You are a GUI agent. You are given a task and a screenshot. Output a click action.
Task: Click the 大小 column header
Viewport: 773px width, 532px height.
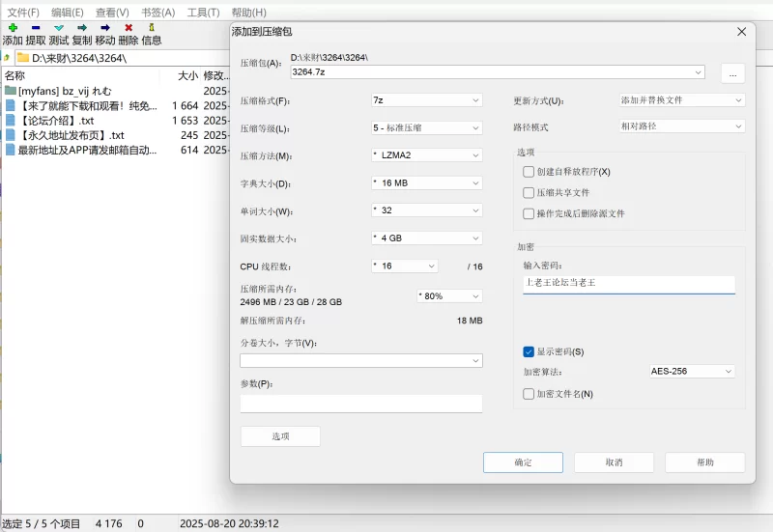[187, 75]
